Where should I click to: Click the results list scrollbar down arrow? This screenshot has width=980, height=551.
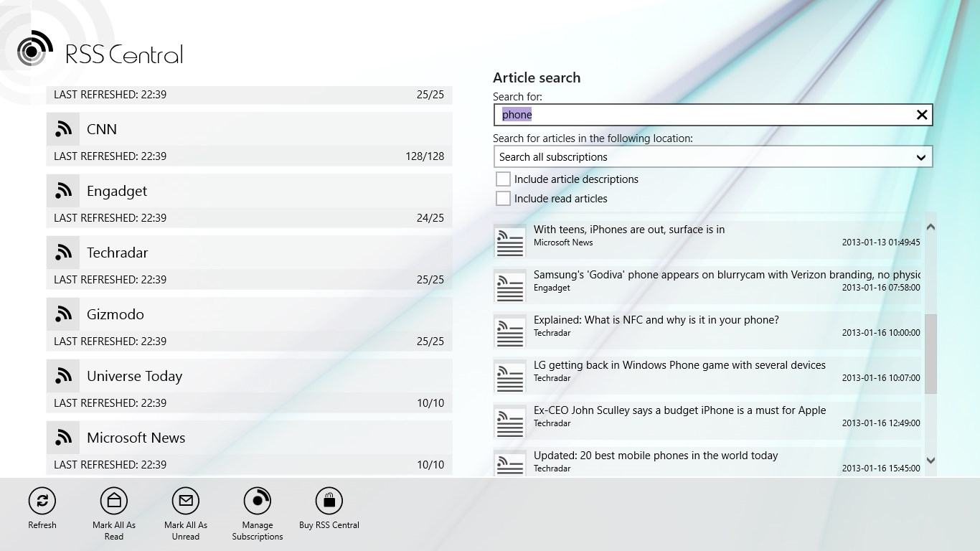coord(931,460)
